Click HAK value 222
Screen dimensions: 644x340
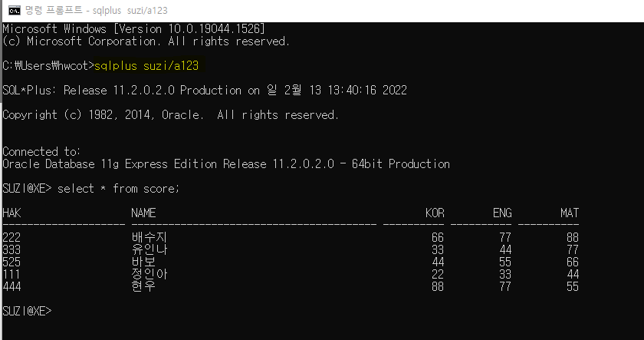click(11, 237)
